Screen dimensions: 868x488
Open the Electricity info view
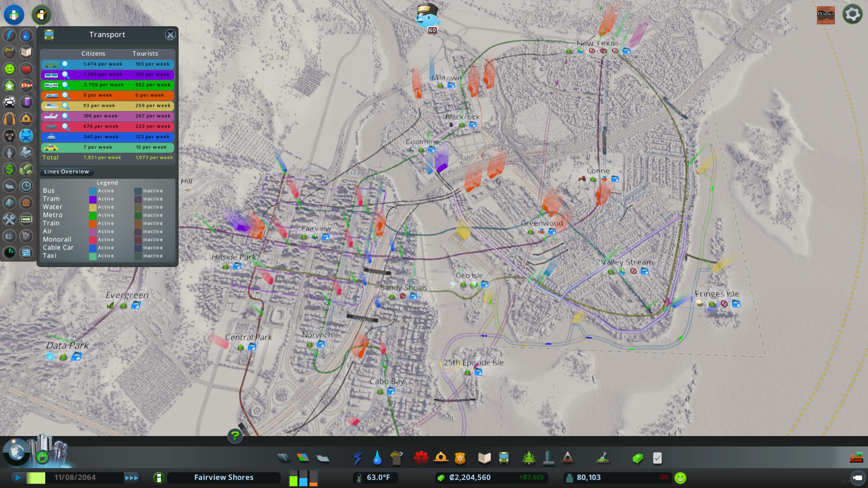(9, 35)
